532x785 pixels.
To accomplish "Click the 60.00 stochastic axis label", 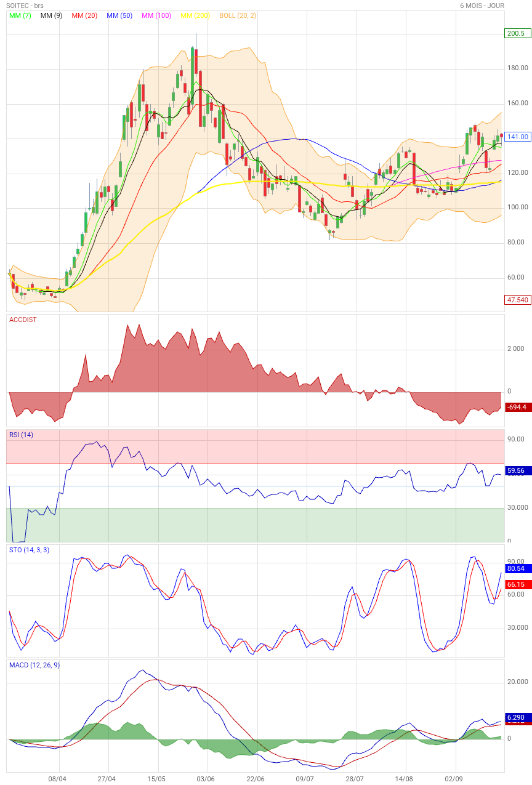I will click(516, 594).
